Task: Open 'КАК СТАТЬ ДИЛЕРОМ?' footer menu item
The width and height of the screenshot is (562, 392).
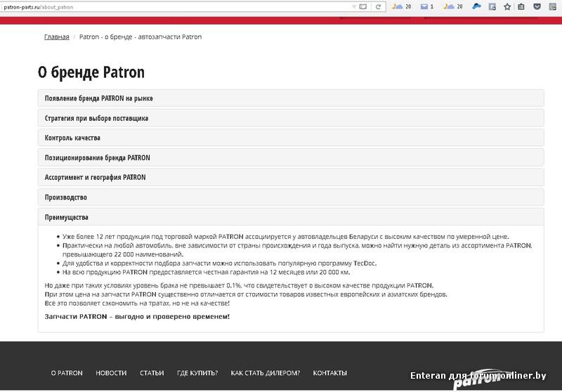Action: [266, 373]
